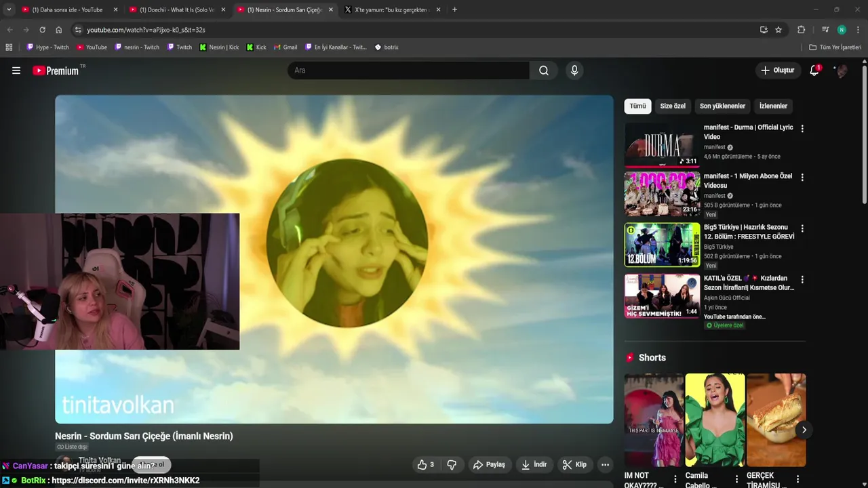The image size is (868, 488).
Task: Click the browser address bar URL
Action: (146, 30)
